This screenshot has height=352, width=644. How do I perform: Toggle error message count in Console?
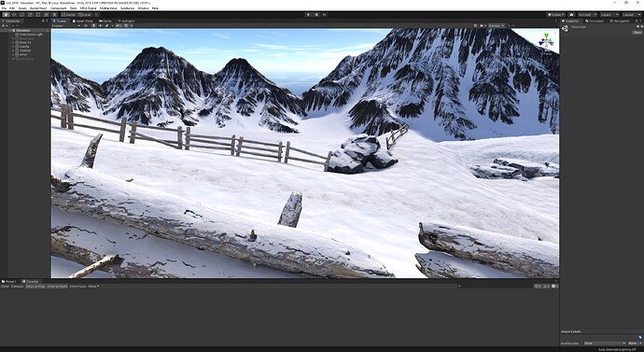point(555,286)
